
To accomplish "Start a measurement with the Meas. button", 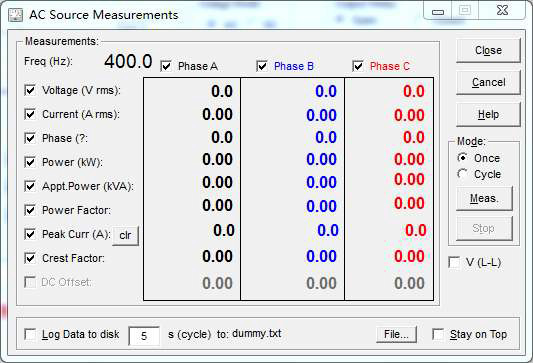I will tap(484, 198).
